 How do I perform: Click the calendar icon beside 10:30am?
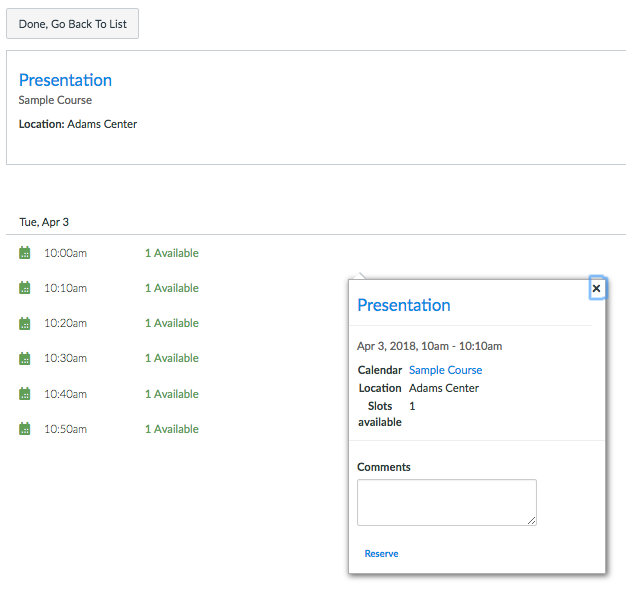(25, 358)
